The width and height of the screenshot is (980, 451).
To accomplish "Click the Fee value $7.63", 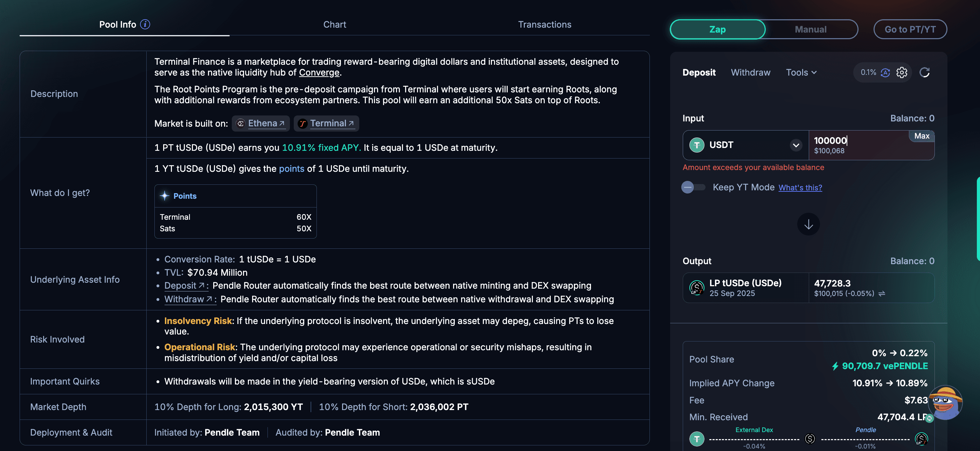I will tap(916, 400).
